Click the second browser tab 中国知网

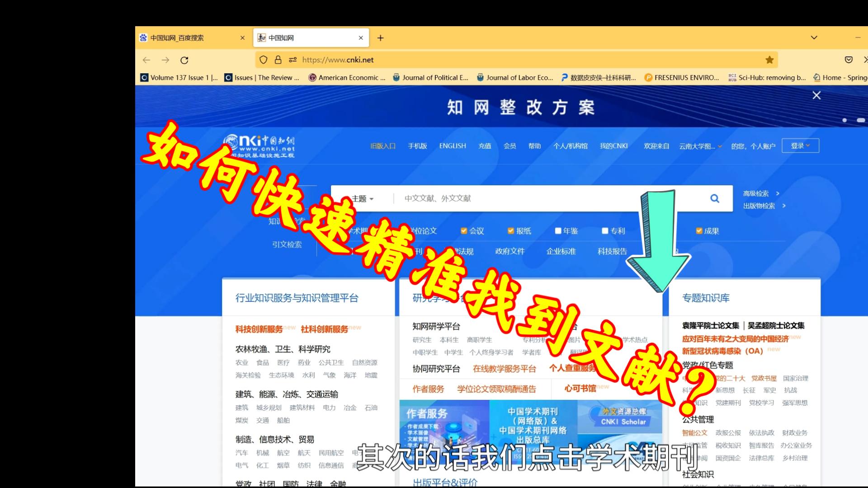click(310, 38)
